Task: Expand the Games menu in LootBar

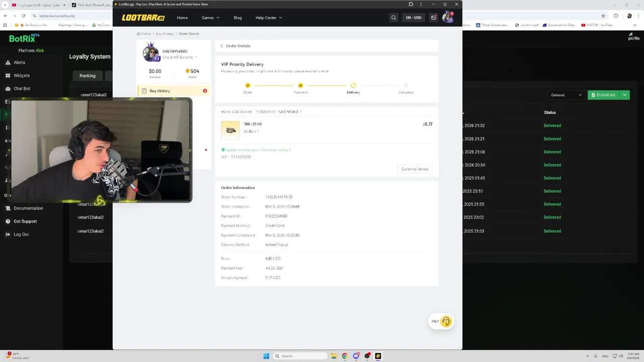Action: coord(210,18)
